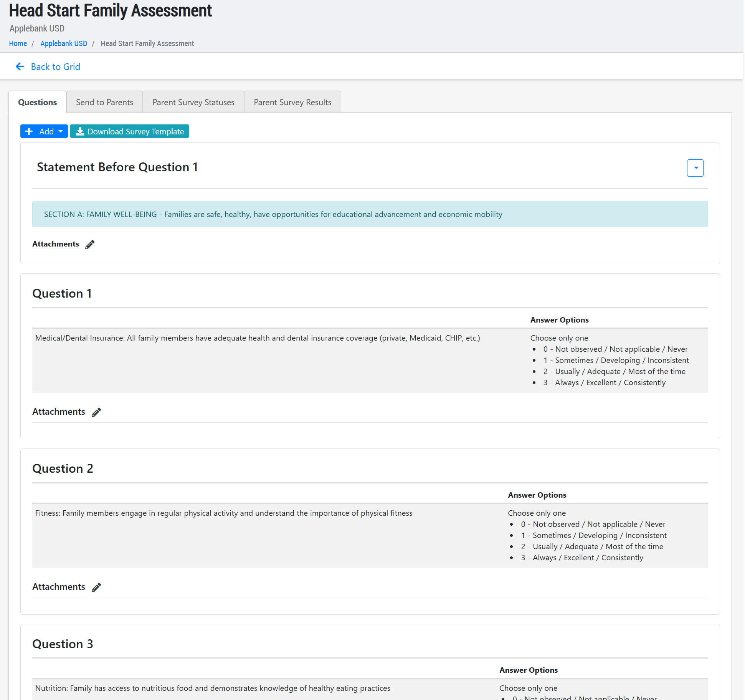
Task: Expand the Statement Before Question 1 options dropdown
Action: [x=695, y=168]
